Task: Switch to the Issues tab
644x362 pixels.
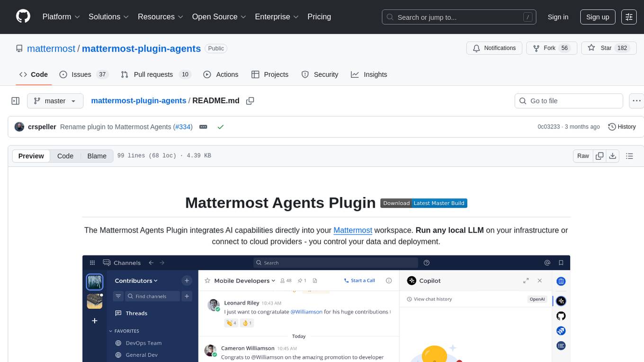Action: point(84,74)
